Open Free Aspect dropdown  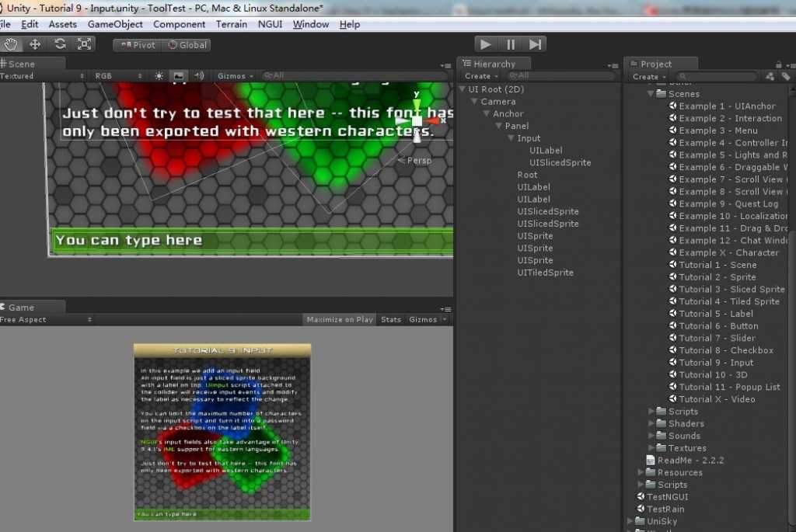tap(46, 319)
